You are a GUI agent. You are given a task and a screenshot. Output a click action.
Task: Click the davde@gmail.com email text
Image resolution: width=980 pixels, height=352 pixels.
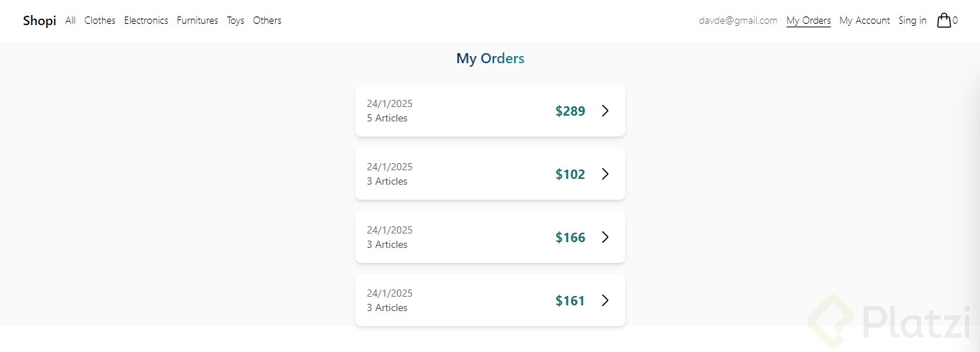pos(738,21)
